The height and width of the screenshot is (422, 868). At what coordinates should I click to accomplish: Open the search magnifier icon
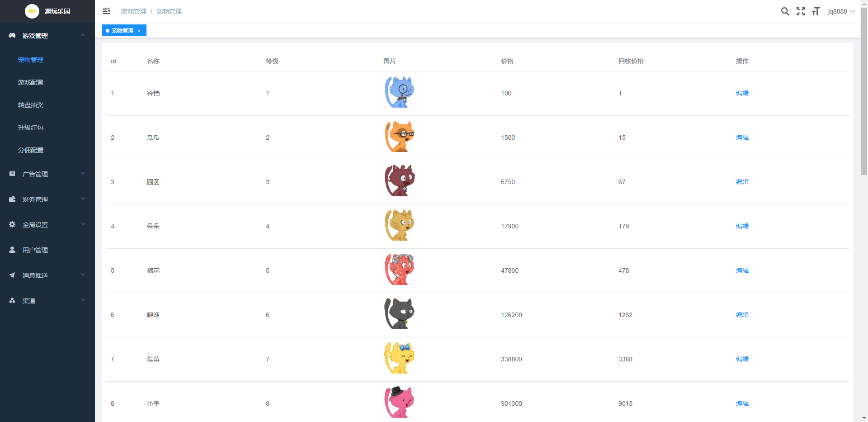click(x=785, y=11)
